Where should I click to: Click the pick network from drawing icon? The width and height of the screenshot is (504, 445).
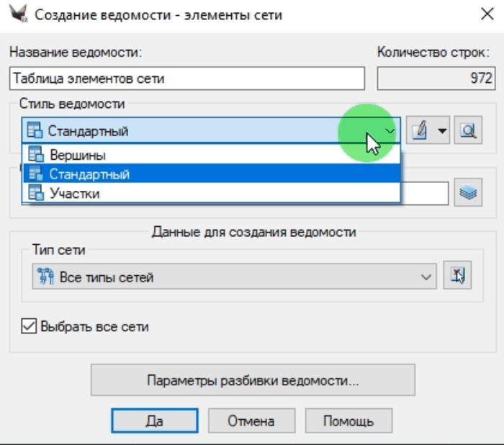click(457, 275)
